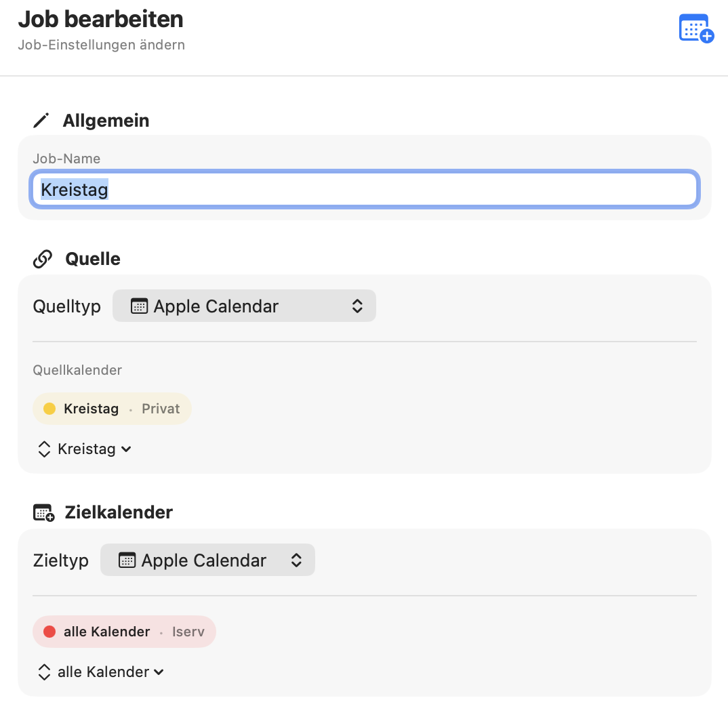Open the Quelltyp Apple Calendar dropdown

tap(244, 306)
